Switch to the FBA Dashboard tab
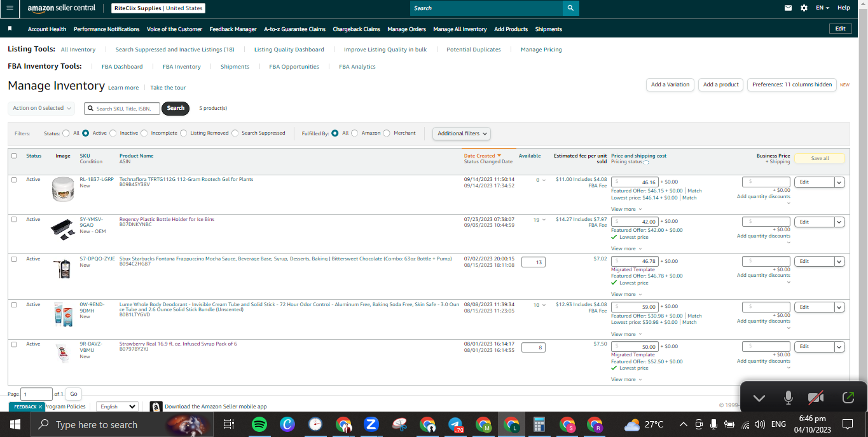Image resolution: width=868 pixels, height=437 pixels. coord(122,67)
